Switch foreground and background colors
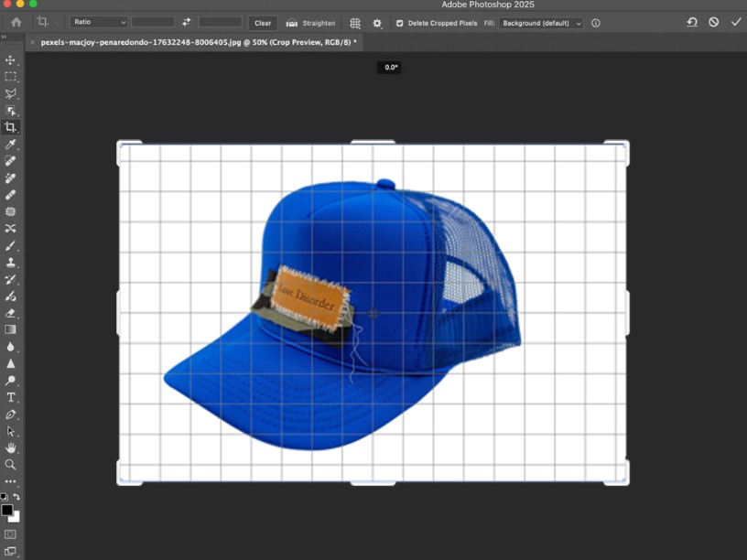The width and height of the screenshot is (747, 560). (16, 497)
